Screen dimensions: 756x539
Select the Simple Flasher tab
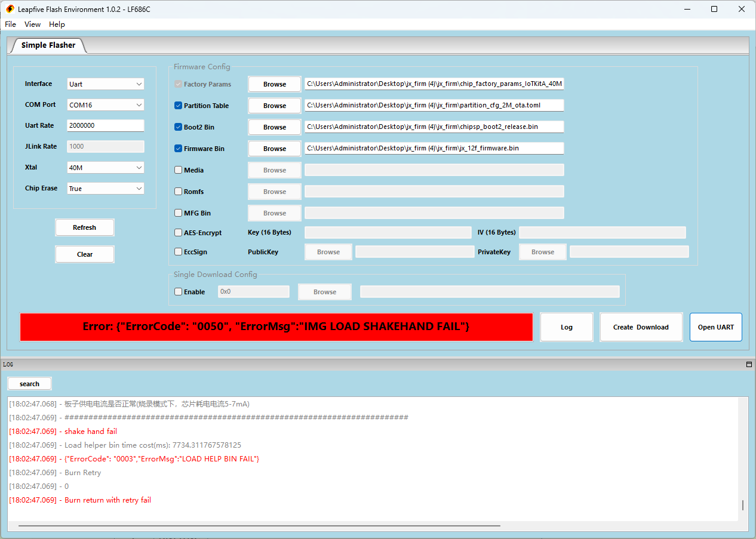48,45
